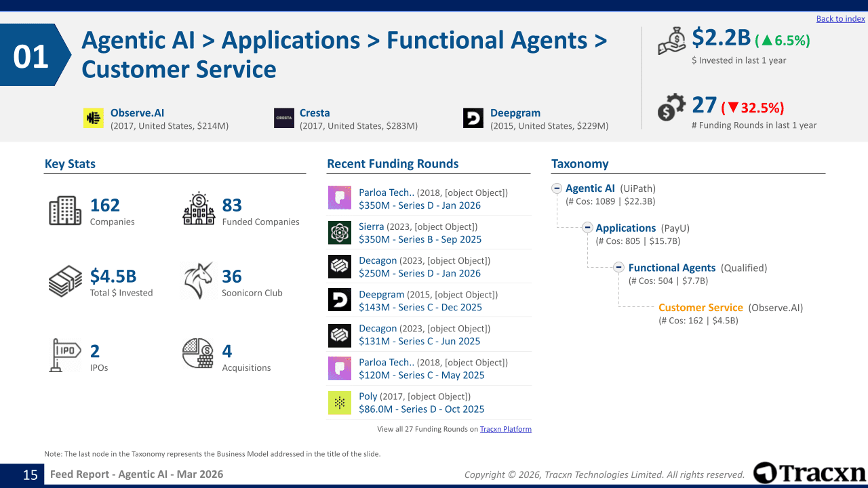Image resolution: width=868 pixels, height=488 pixels.
Task: Select Customer Service in the taxonomy tree
Action: pos(701,308)
